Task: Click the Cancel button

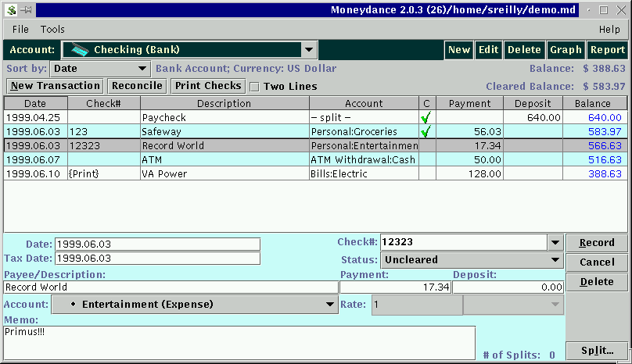Action: (597, 262)
